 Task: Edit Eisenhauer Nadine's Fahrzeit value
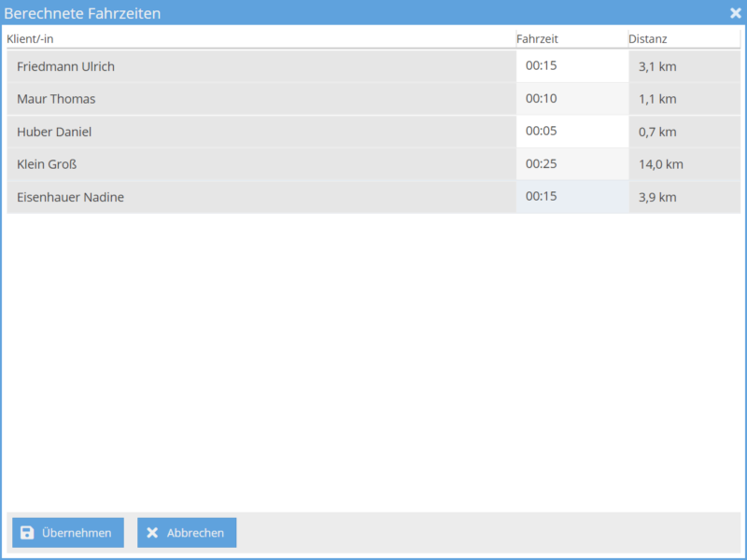571,197
